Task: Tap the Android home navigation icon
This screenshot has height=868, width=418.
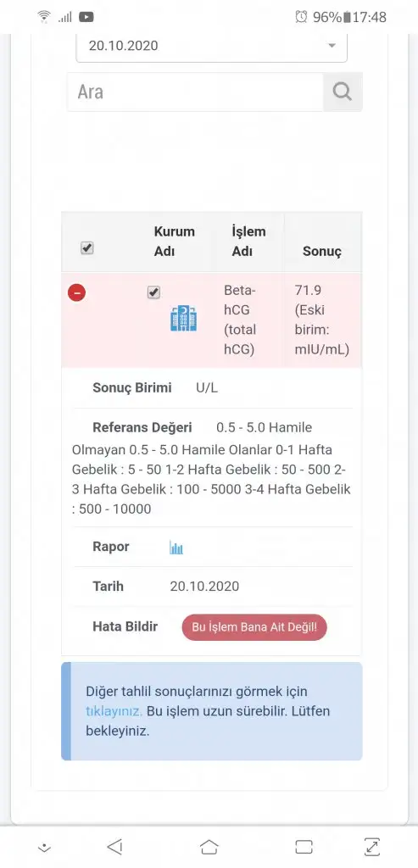Action: 209,847
